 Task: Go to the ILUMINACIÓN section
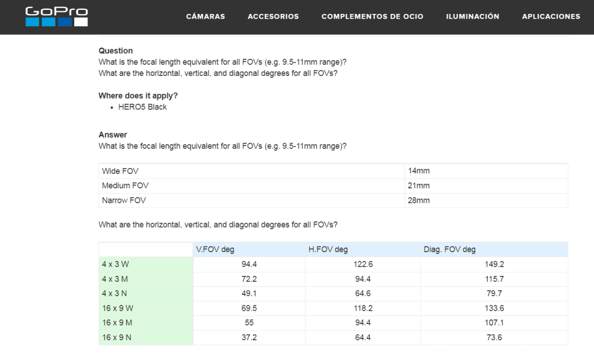(472, 17)
